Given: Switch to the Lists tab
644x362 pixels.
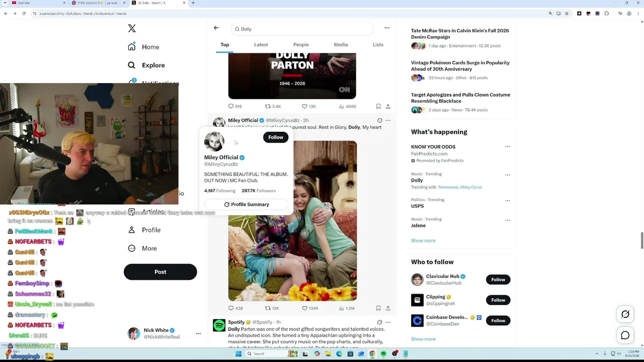Looking at the screenshot, I should click(x=378, y=45).
